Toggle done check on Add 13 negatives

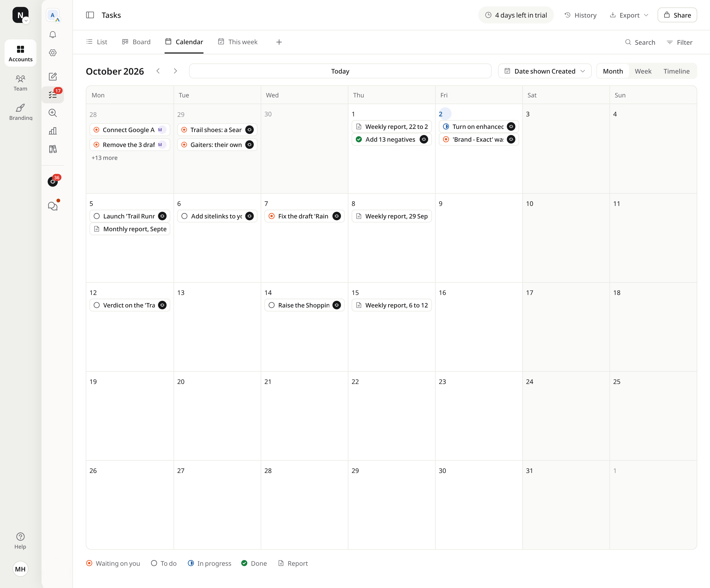point(359,139)
